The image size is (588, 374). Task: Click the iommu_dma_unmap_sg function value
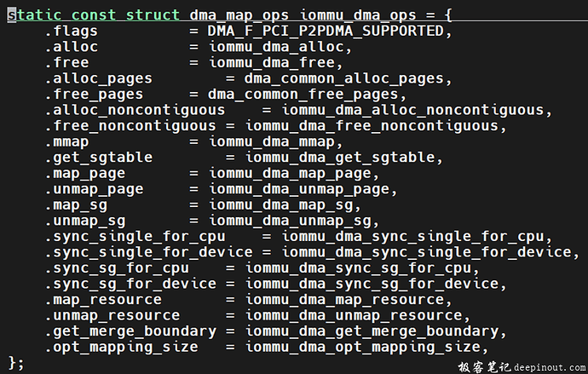coord(290,221)
